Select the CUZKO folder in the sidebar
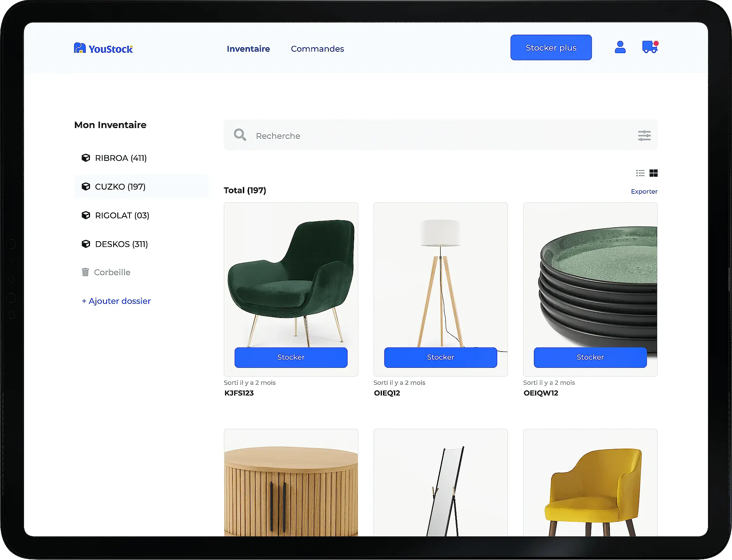Screen dimensions: 732x560 (x=120, y=186)
